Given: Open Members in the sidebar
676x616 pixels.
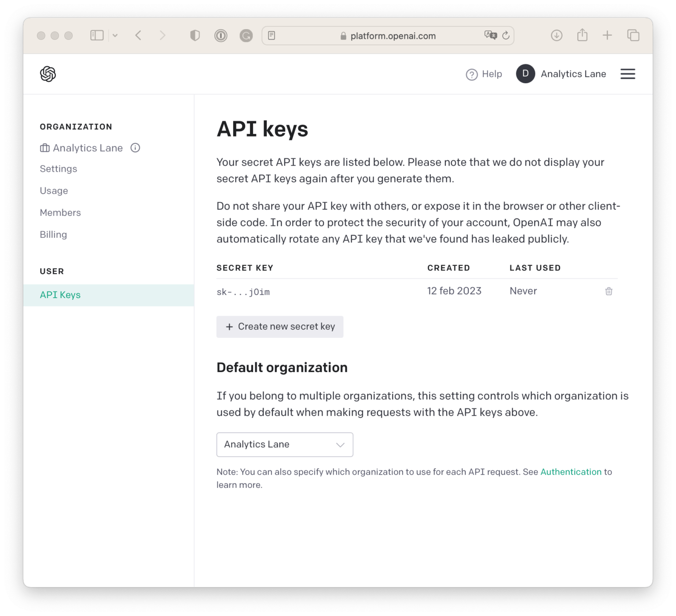Looking at the screenshot, I should (x=60, y=213).
